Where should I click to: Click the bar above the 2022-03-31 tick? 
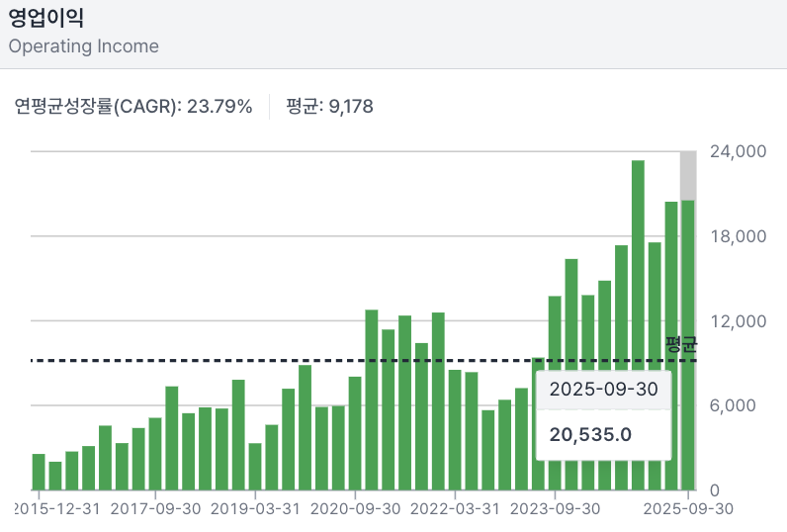455,430
